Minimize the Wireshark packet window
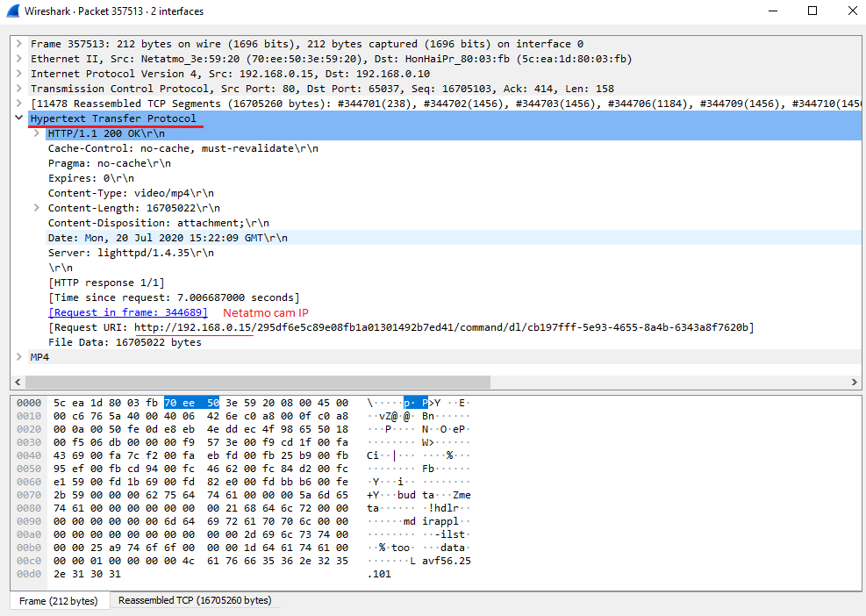This screenshot has height=616, width=866. 773,11
